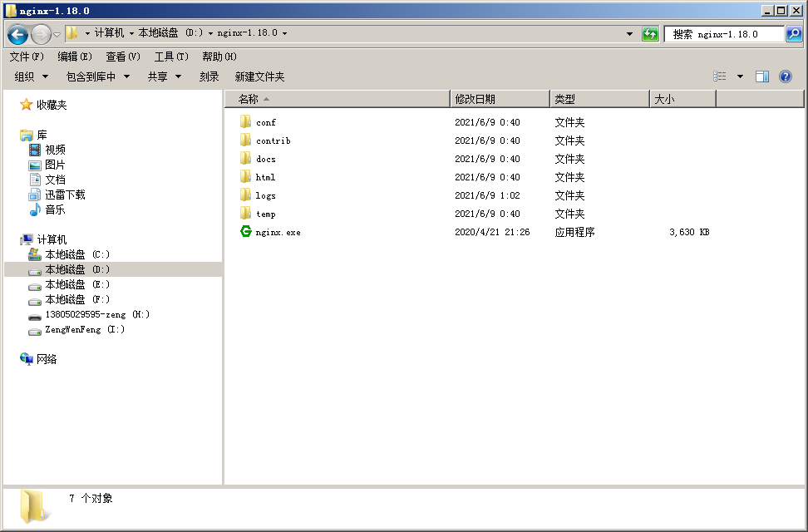Open the 工具(T) menu

point(171,57)
